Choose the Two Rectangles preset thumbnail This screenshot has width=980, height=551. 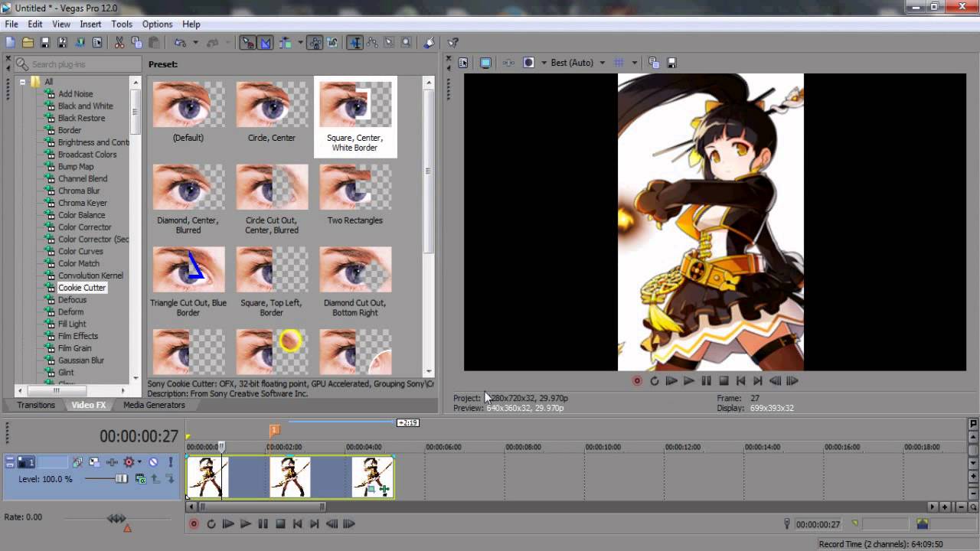(355, 187)
